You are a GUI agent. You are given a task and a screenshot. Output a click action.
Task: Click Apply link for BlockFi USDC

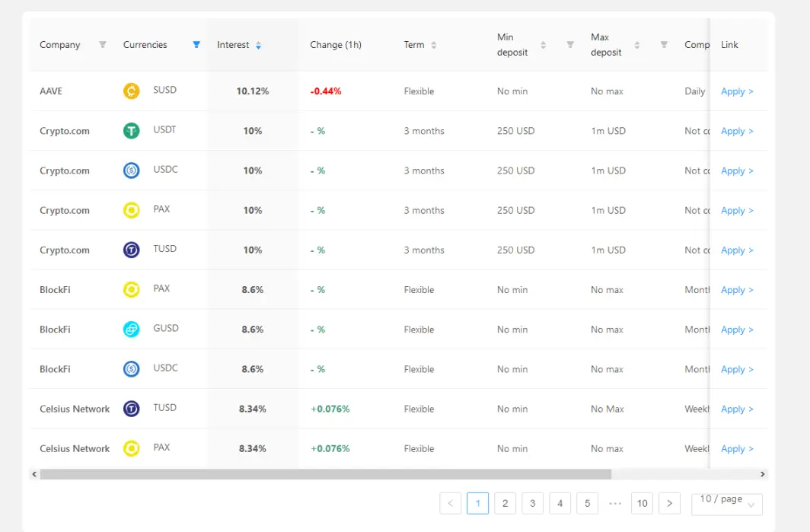pos(737,369)
